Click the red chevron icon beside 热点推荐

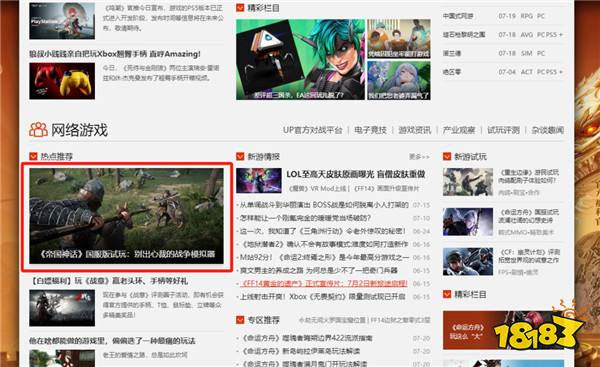point(33,156)
